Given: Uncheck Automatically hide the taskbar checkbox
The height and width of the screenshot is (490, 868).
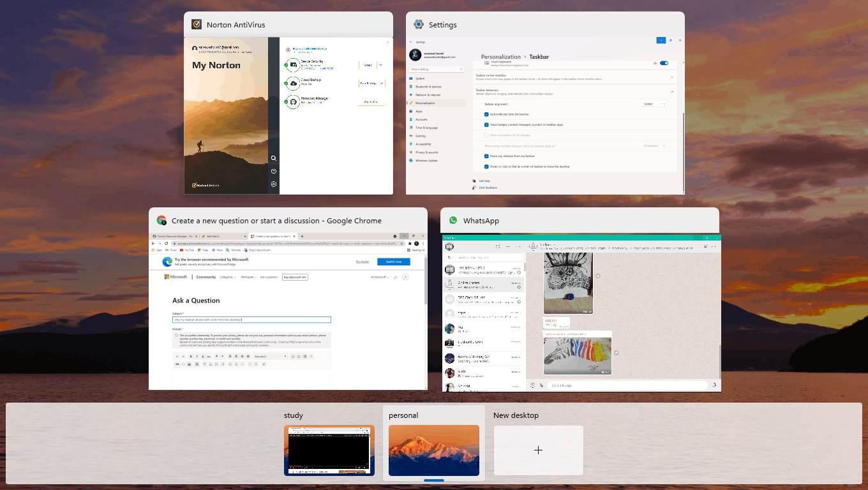Looking at the screenshot, I should pyautogui.click(x=486, y=114).
